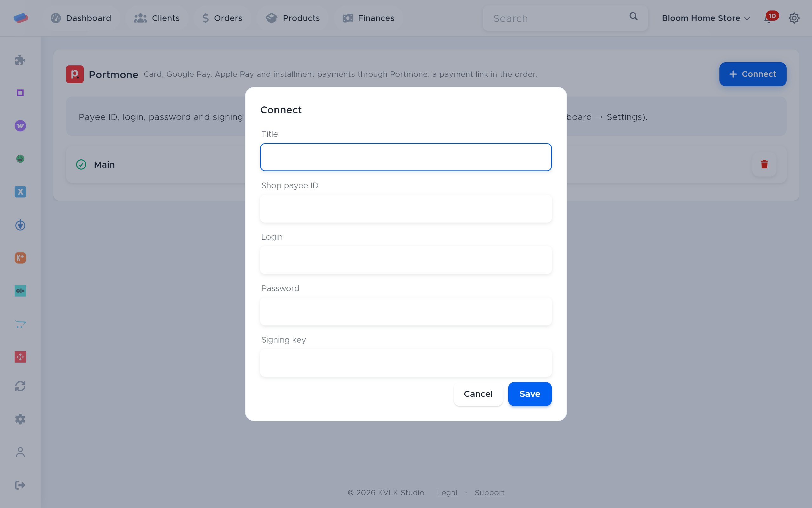Open the Legal footer link

click(x=447, y=492)
